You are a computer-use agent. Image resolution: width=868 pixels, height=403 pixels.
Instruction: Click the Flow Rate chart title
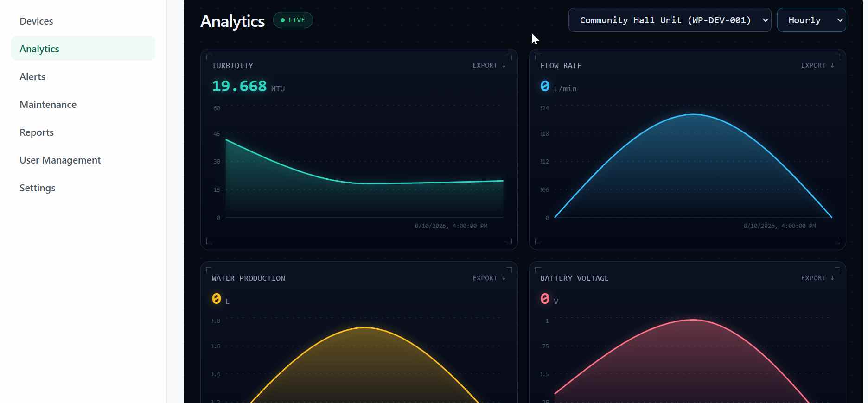pos(561,66)
